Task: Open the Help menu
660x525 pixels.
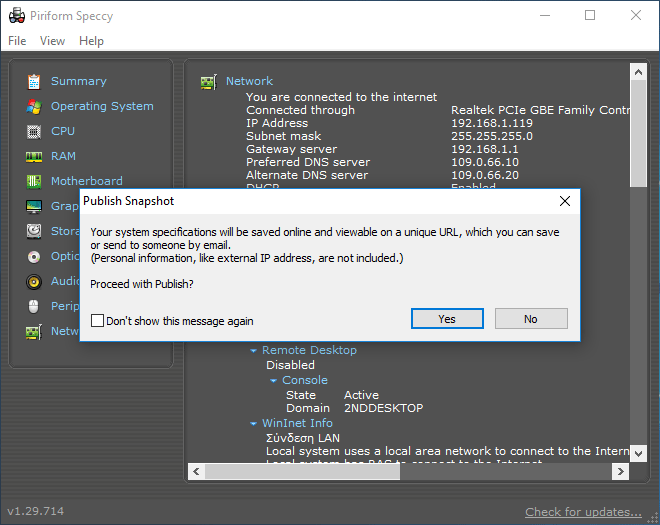Action: [x=91, y=41]
